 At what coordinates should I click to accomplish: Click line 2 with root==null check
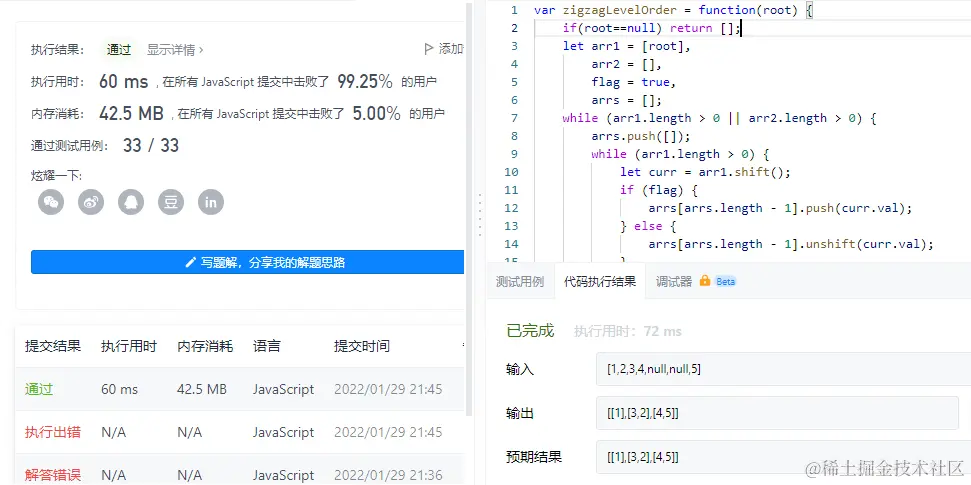pyautogui.click(x=651, y=28)
